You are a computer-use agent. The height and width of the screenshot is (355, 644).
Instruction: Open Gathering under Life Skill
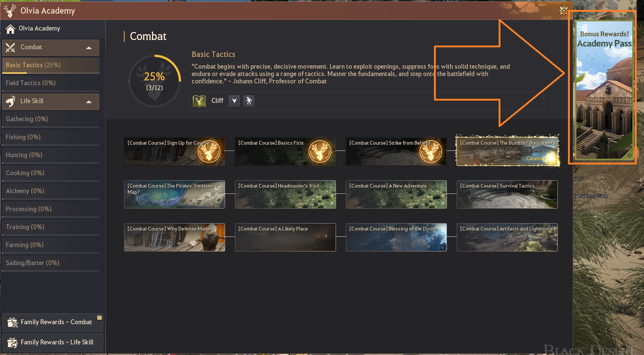coord(27,119)
